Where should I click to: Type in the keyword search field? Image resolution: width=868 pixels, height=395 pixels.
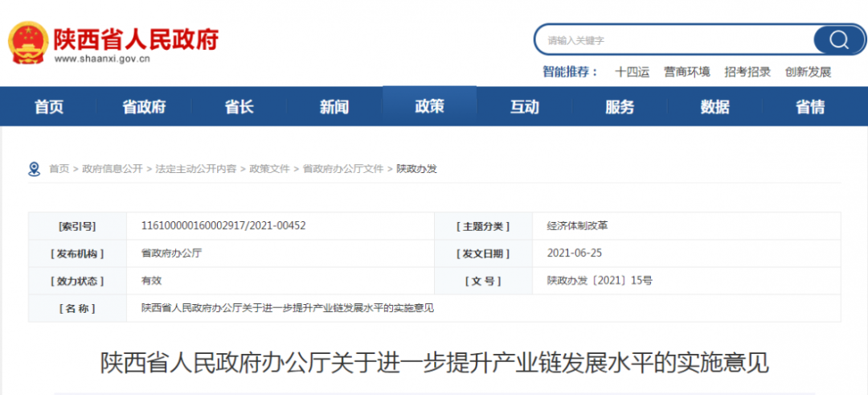(x=675, y=39)
